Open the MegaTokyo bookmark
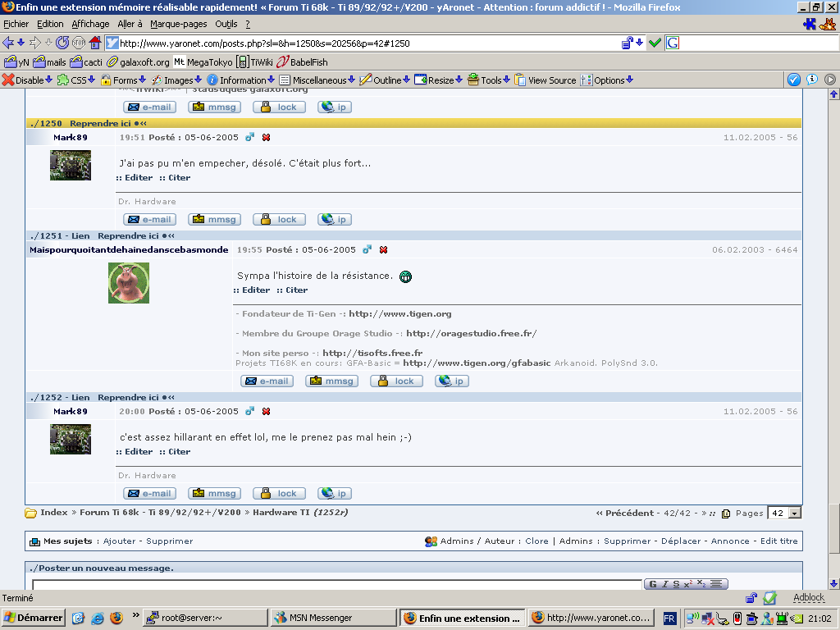Viewport: 840px width, 630px height. 203,62
